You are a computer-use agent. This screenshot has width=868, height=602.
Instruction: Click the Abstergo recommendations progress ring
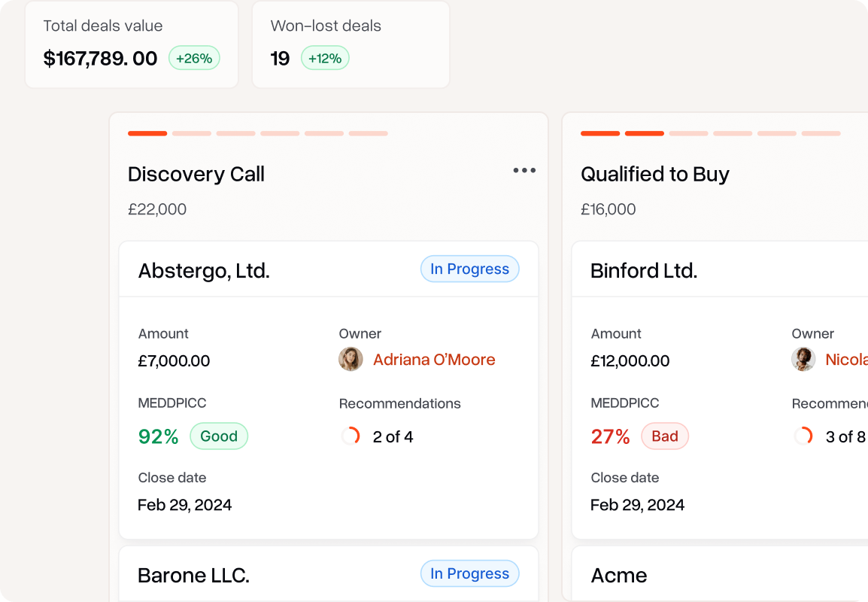351,436
